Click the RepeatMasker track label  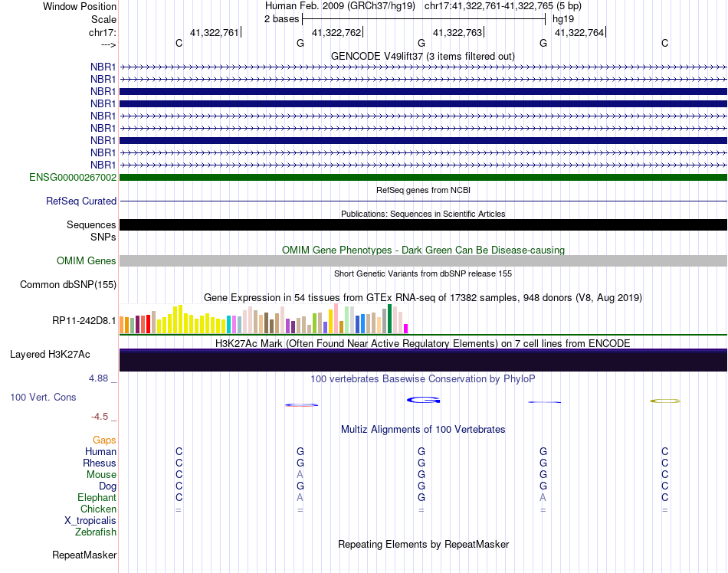click(84, 555)
